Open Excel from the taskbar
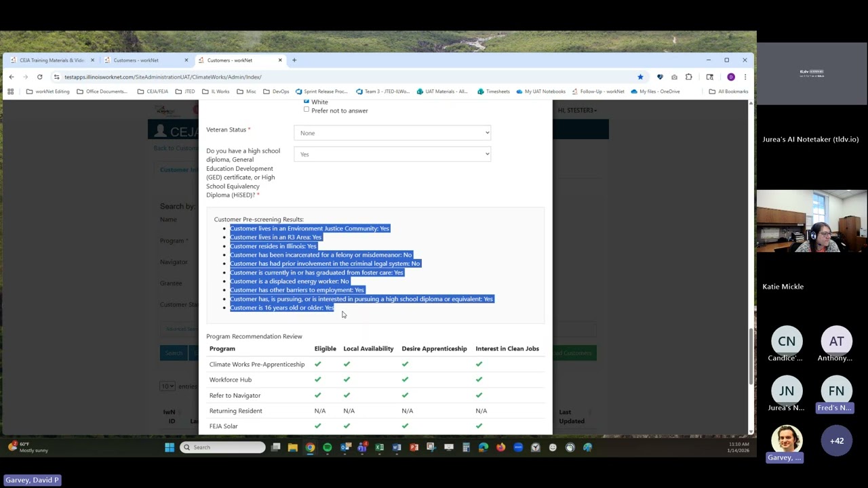 point(380,447)
